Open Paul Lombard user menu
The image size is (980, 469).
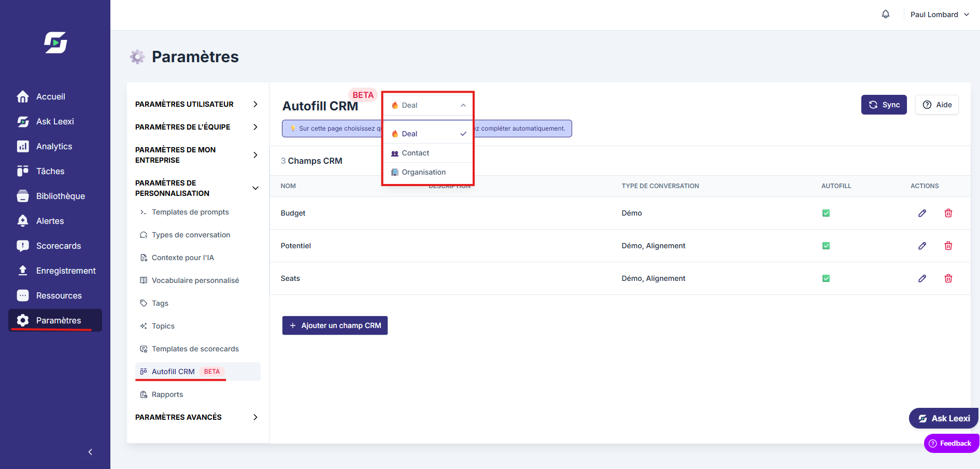point(940,15)
